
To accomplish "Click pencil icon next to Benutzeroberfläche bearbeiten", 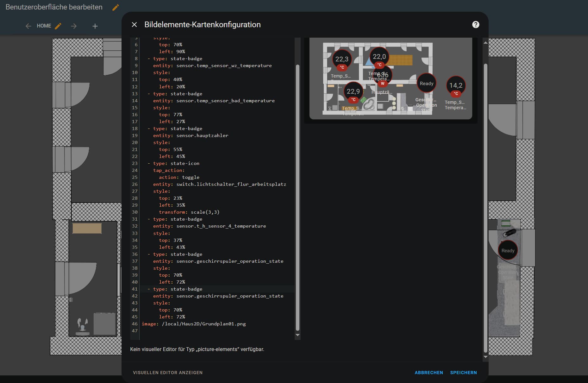I will pos(116,7).
